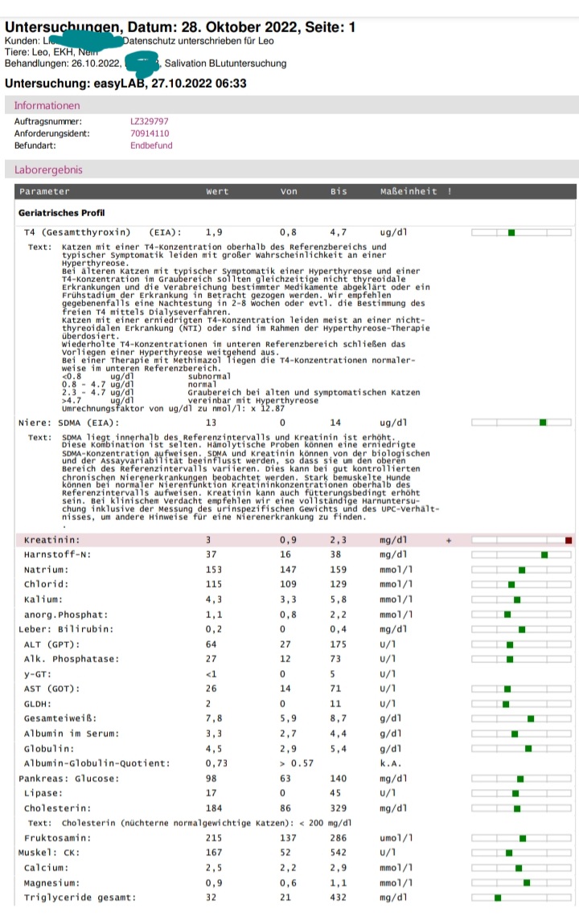Click the 'Von' column header
The width and height of the screenshot is (579, 924).
tap(289, 191)
